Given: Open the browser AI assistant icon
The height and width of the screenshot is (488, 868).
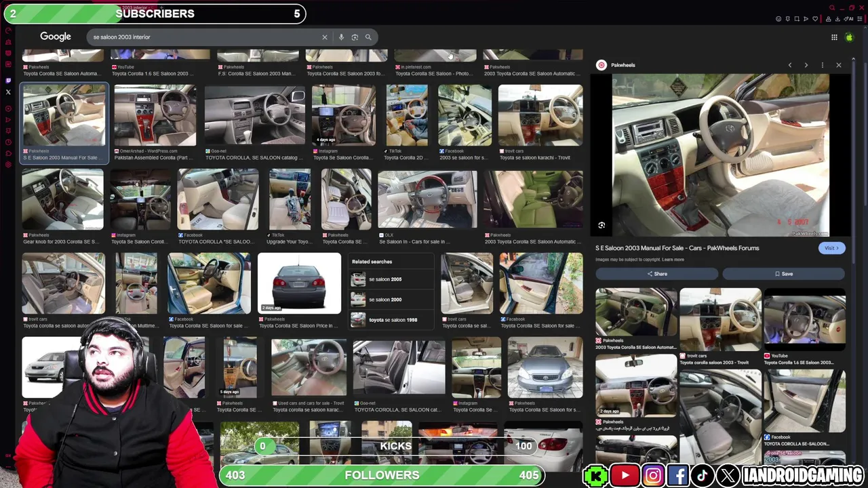Looking at the screenshot, I should tap(849, 19).
